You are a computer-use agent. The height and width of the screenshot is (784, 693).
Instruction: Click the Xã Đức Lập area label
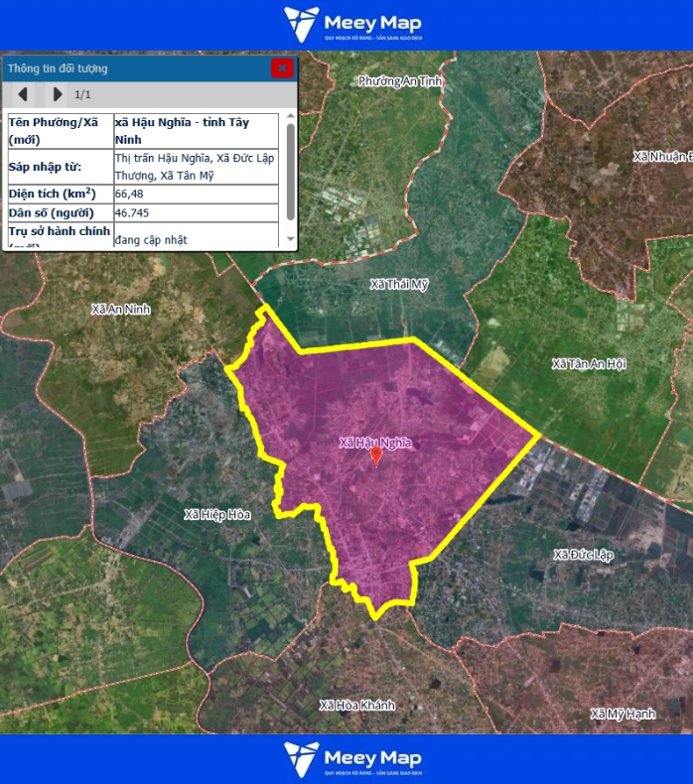click(583, 554)
